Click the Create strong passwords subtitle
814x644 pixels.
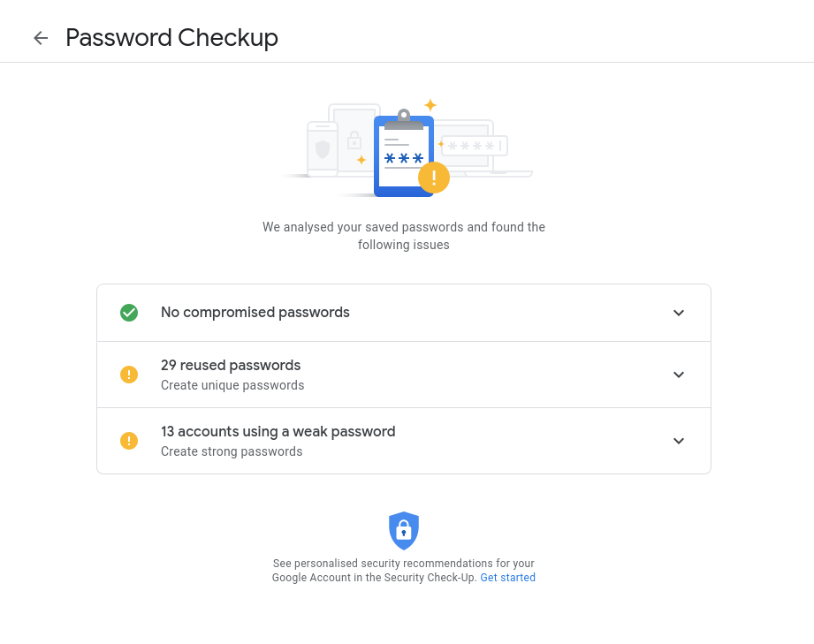pyautogui.click(x=232, y=451)
